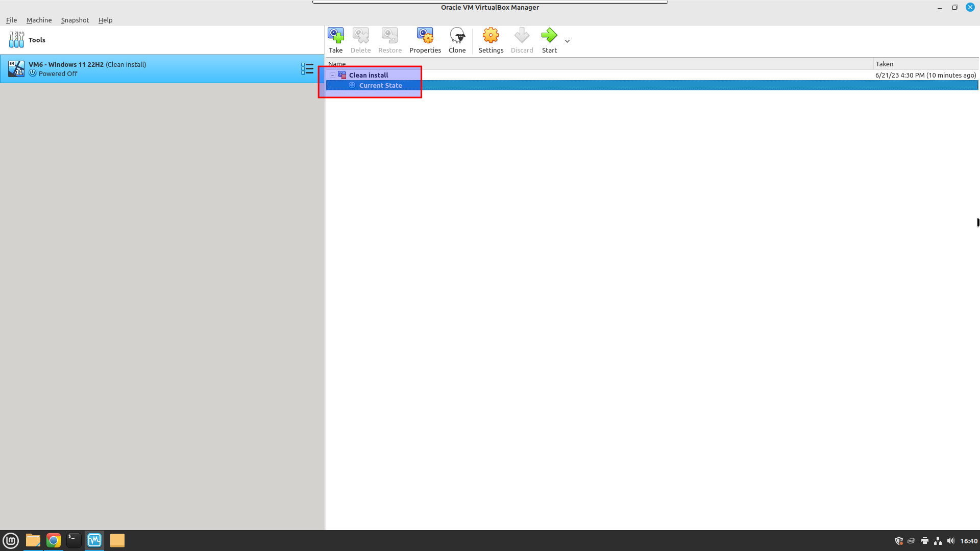Sort snapshots by Name column header

pyautogui.click(x=599, y=64)
